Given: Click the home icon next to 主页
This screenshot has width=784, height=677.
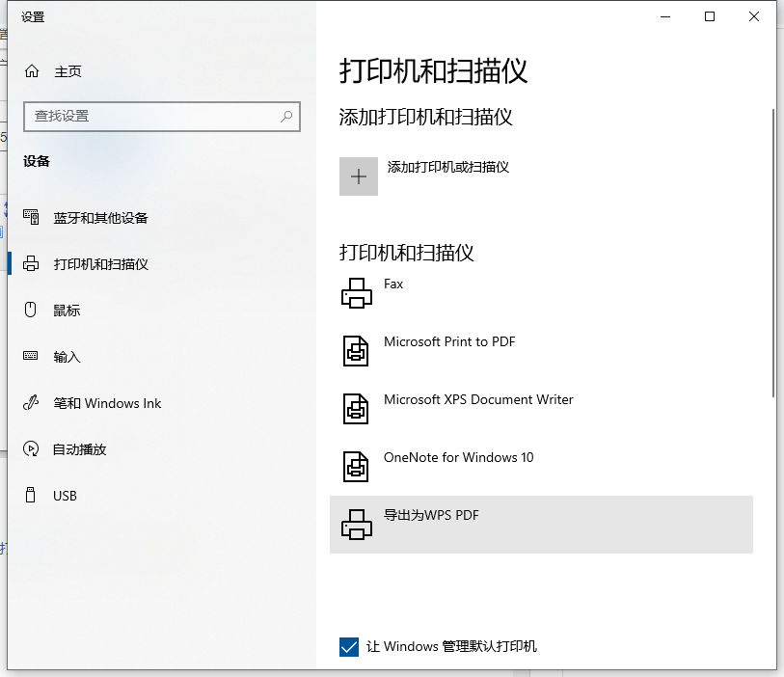Looking at the screenshot, I should point(33,70).
